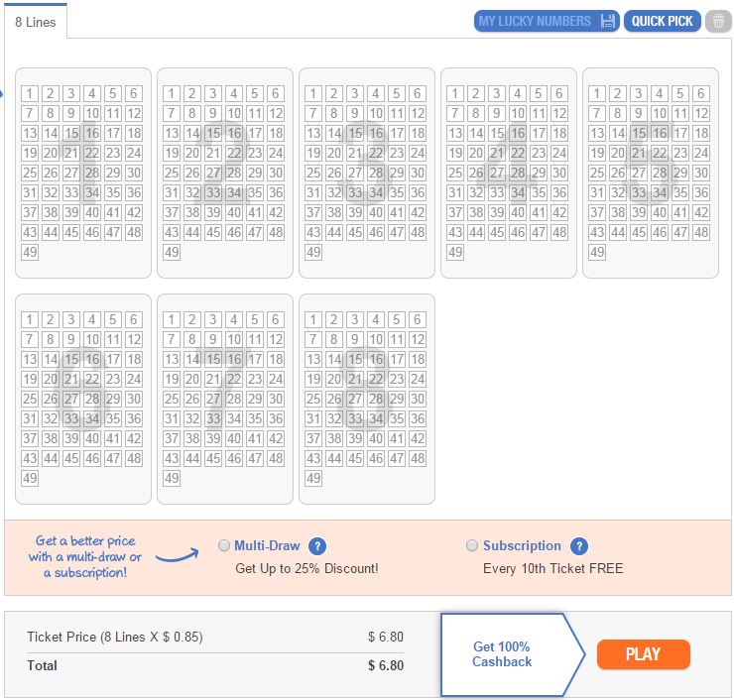Viewport: 734px width, 700px height.
Task: Pick number 6 in line 5
Action: [700, 93]
